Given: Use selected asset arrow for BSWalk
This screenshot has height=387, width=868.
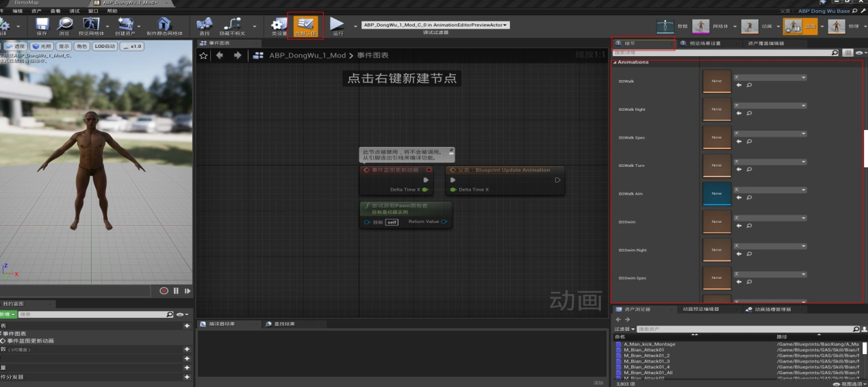Looking at the screenshot, I should (x=739, y=85).
